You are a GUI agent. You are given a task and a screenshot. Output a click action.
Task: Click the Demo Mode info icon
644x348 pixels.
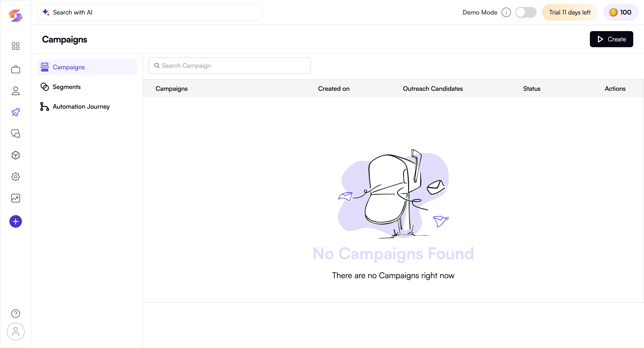(x=506, y=12)
